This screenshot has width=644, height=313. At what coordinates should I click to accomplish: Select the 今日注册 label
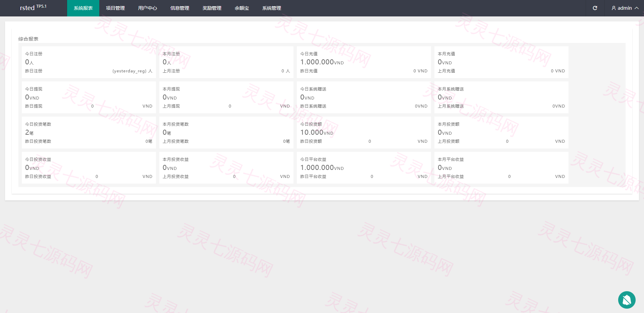coord(34,54)
